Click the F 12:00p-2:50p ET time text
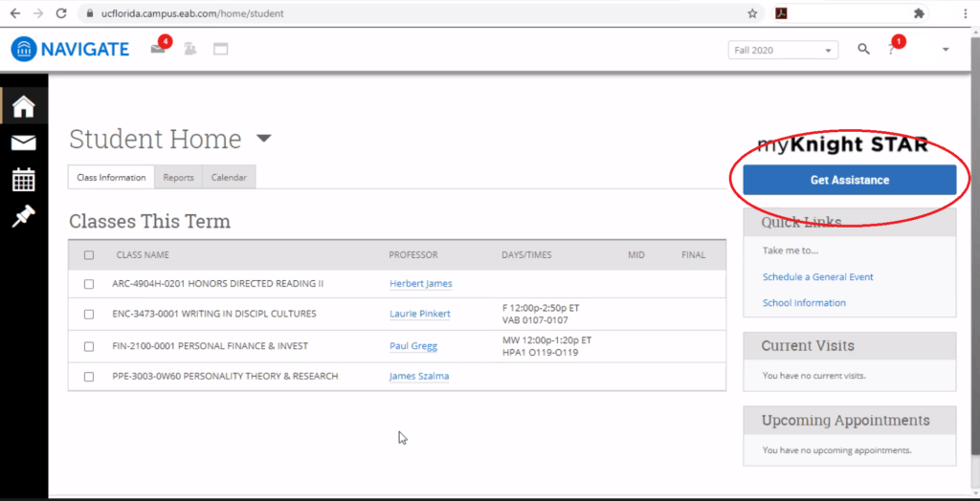980x501 pixels. click(x=541, y=308)
